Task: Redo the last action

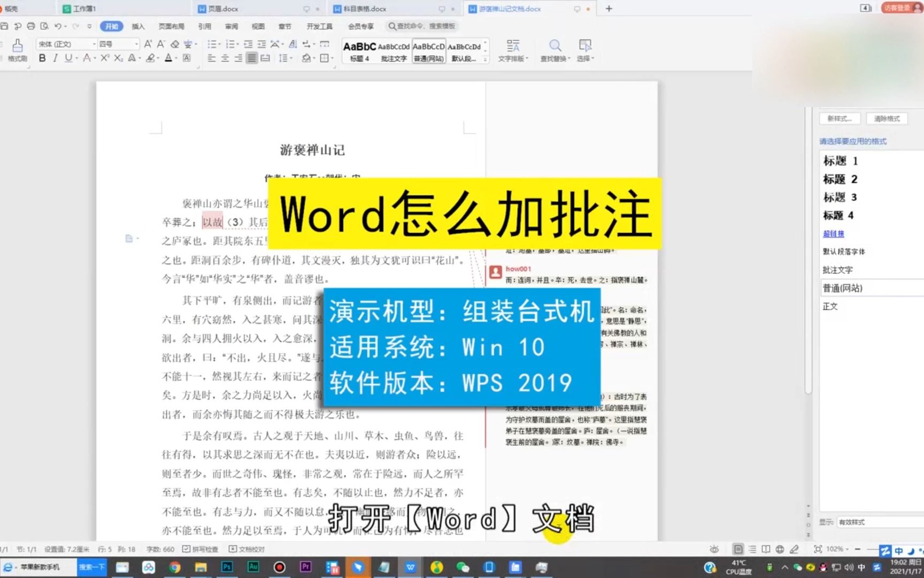Action: 76,26
